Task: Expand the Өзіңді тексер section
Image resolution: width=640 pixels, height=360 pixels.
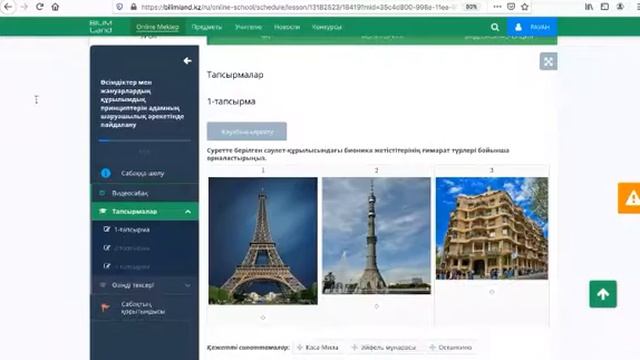Action: point(144,285)
